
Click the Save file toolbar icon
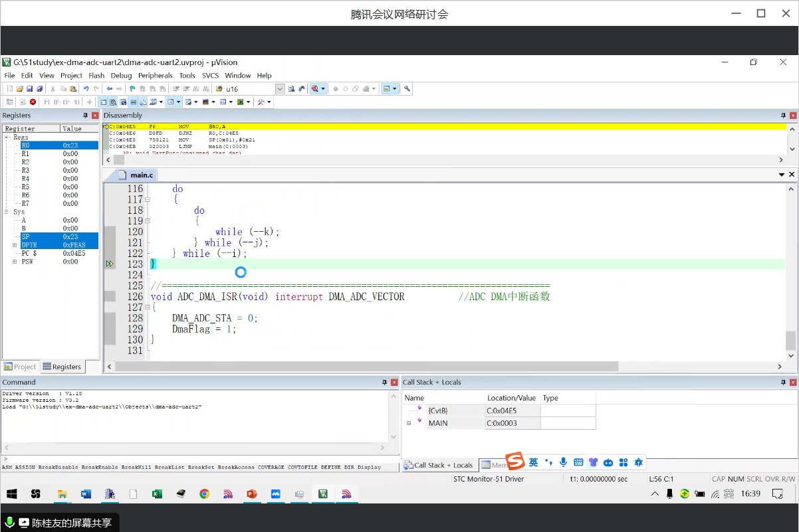[x=29, y=88]
